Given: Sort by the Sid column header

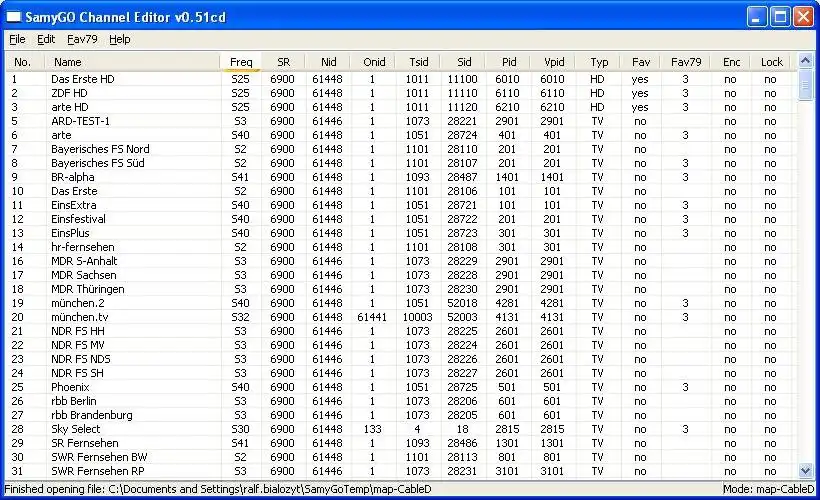Looking at the screenshot, I should tap(463, 62).
